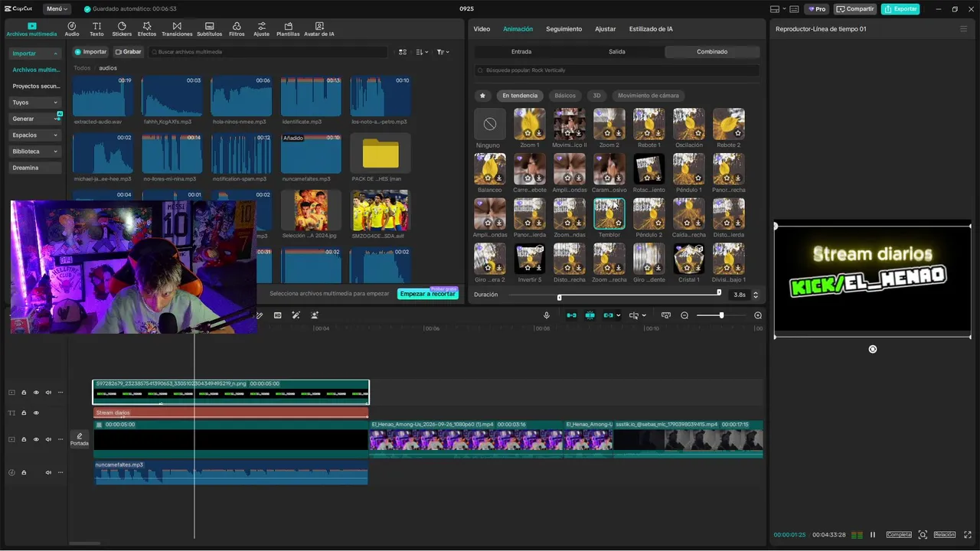Click the Empezar a recortar button
Screen dimensions: 980x551
tap(428, 294)
